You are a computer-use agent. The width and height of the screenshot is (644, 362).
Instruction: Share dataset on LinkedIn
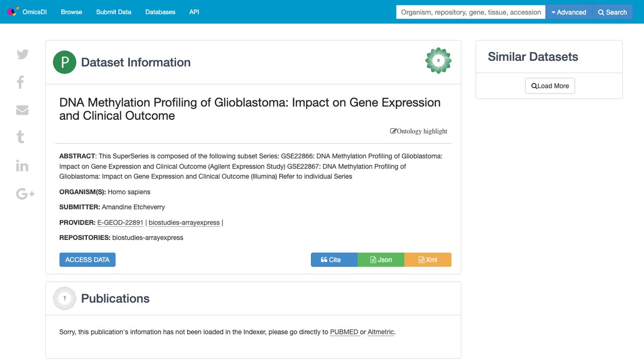tap(22, 165)
